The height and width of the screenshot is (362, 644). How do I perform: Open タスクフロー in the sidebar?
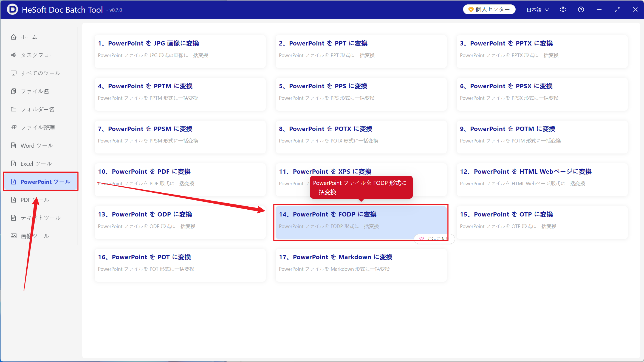point(41,55)
